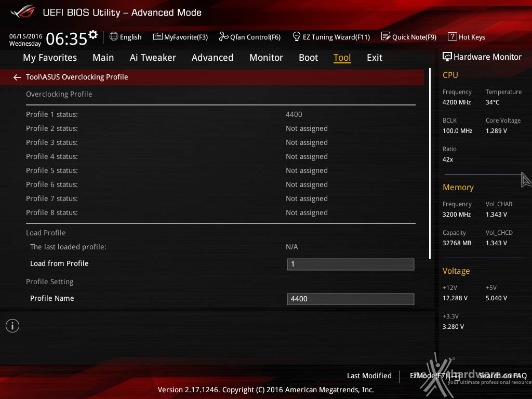Open the My Favorites tab

pyautogui.click(x=50, y=58)
